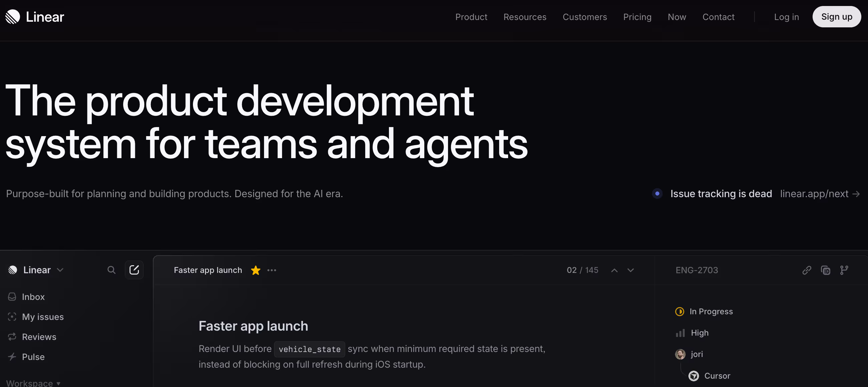This screenshot has height=387, width=868.
Task: Click the Sign up button
Action: [836, 17]
